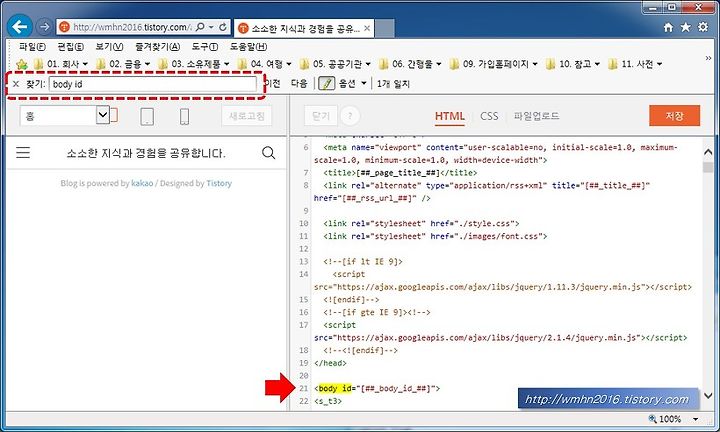720x432 pixels.
Task: Open the 도구(T) menu
Action: point(205,47)
